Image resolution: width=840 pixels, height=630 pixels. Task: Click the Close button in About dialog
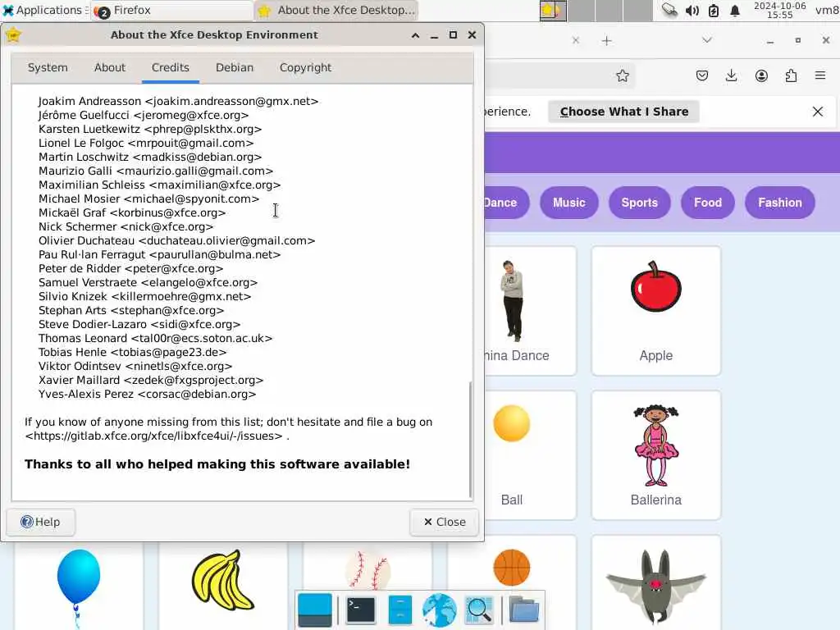(x=444, y=522)
